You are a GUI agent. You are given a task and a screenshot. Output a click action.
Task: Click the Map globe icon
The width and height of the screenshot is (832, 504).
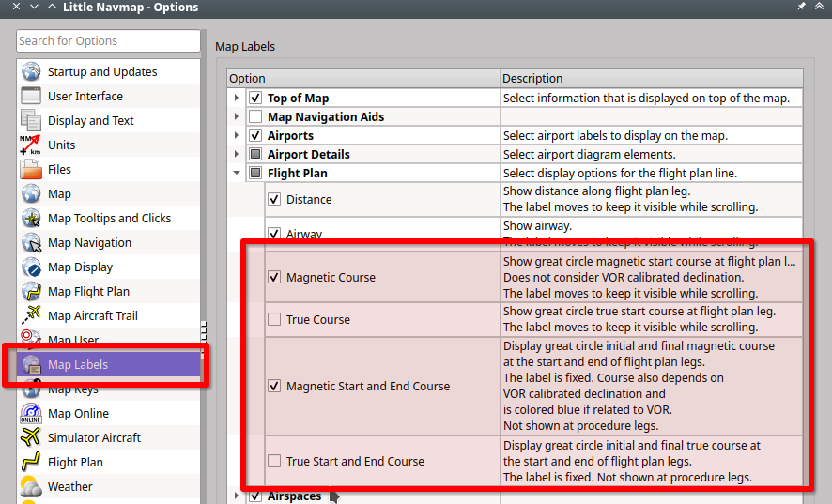[31, 193]
